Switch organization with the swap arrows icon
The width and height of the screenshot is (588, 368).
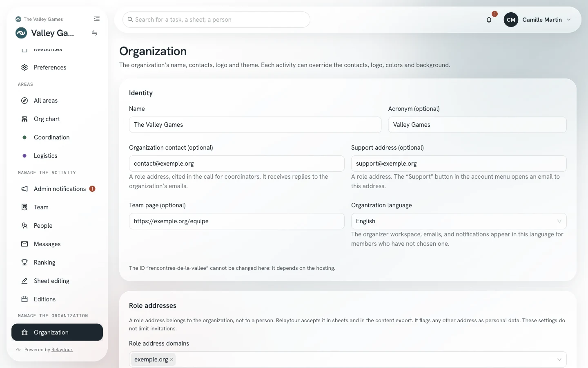pos(95,33)
